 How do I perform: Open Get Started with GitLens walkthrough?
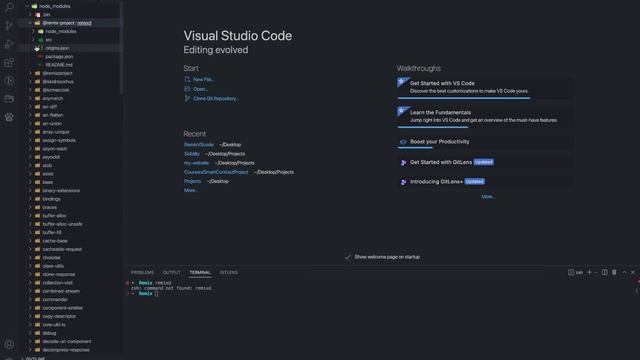484,162
